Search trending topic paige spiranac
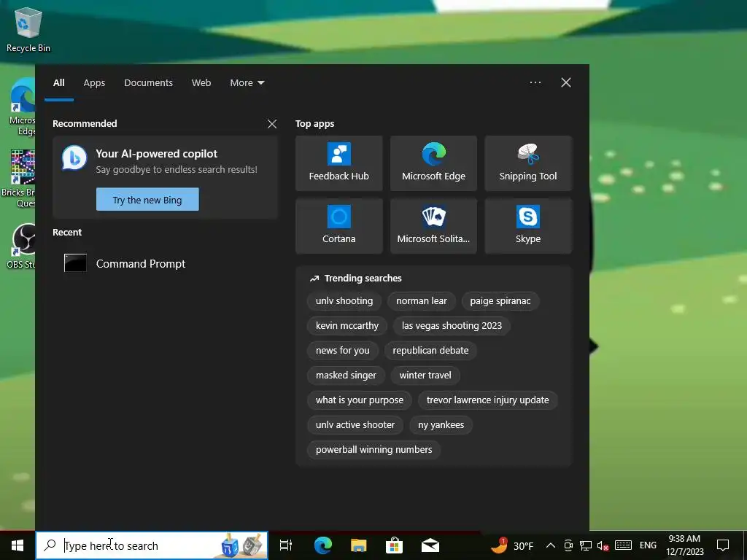 point(500,301)
